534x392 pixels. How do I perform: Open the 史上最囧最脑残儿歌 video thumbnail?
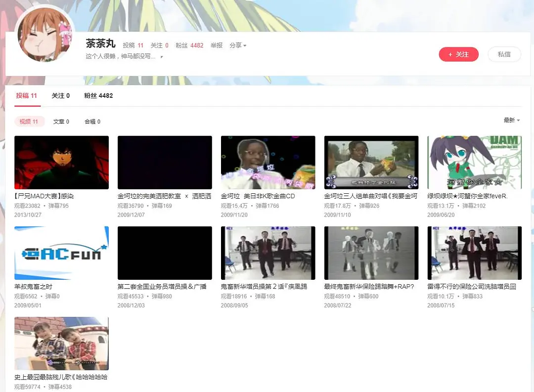click(61, 343)
